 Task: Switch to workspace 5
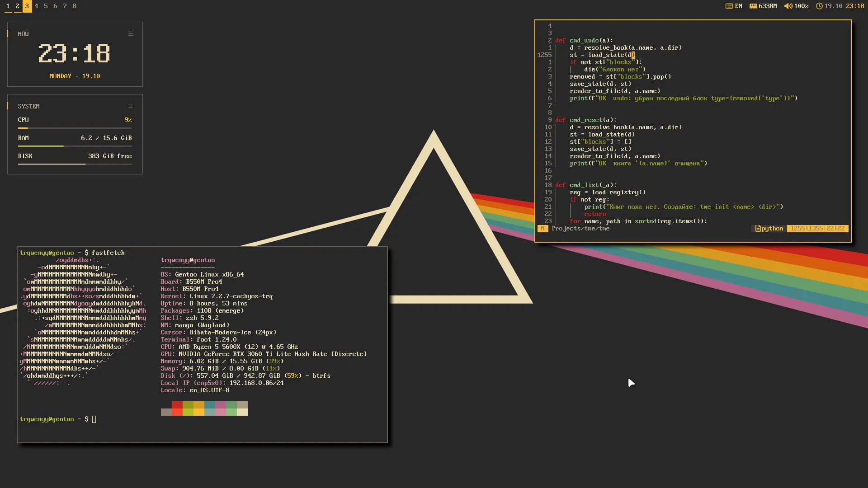(x=46, y=6)
